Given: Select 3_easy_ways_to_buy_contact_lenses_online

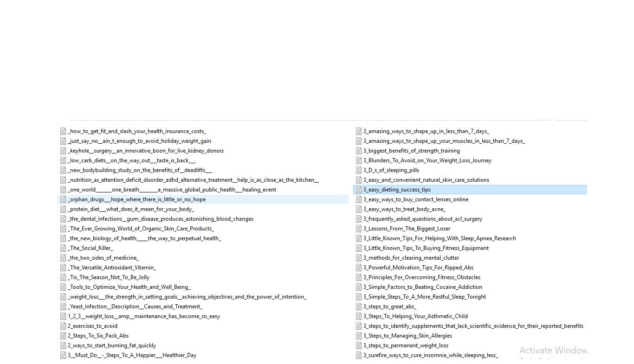Looking at the screenshot, I should [415, 199].
